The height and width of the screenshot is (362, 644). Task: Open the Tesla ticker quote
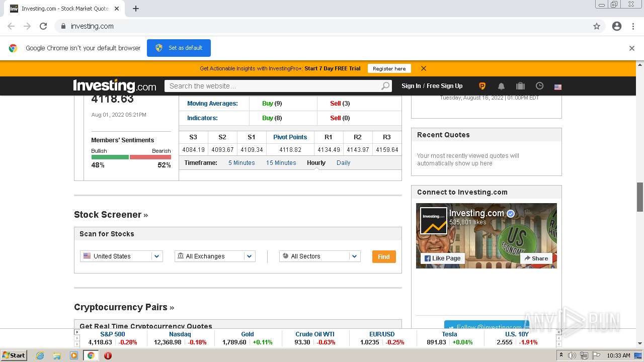[450, 334]
